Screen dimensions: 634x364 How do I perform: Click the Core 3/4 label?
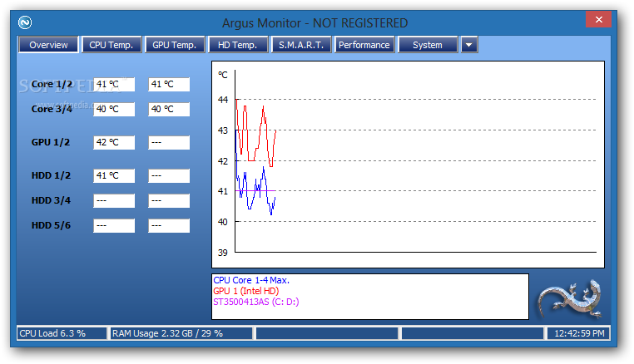click(52, 109)
